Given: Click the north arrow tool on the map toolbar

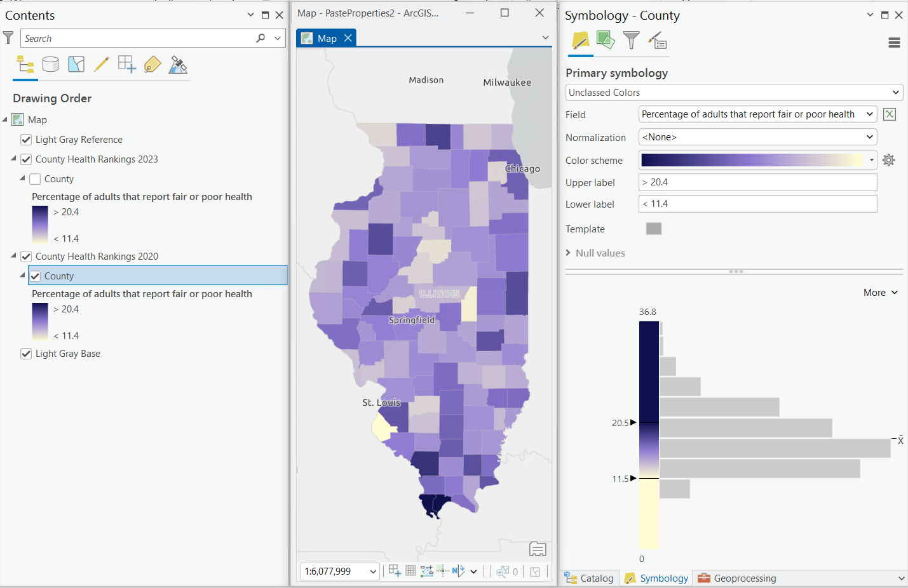Looking at the screenshot, I should click(x=459, y=571).
